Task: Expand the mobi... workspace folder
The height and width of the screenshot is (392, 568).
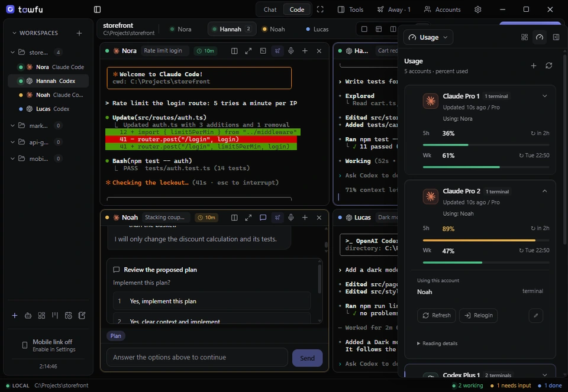Action: tap(12, 158)
